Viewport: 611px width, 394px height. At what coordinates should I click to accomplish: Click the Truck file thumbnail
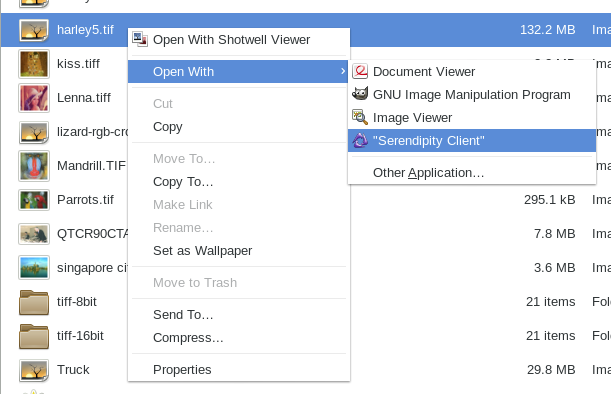click(34, 370)
